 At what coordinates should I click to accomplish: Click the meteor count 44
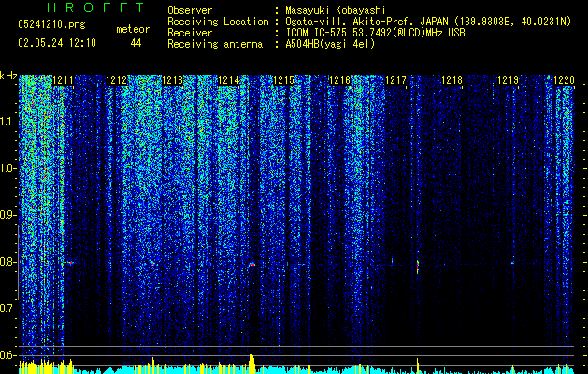(136, 43)
